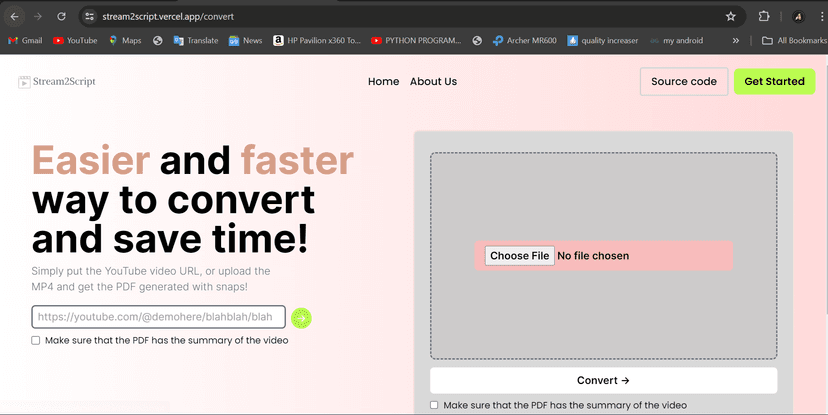The height and width of the screenshot is (415, 828).
Task: Open the Maps bookmark
Action: [125, 41]
